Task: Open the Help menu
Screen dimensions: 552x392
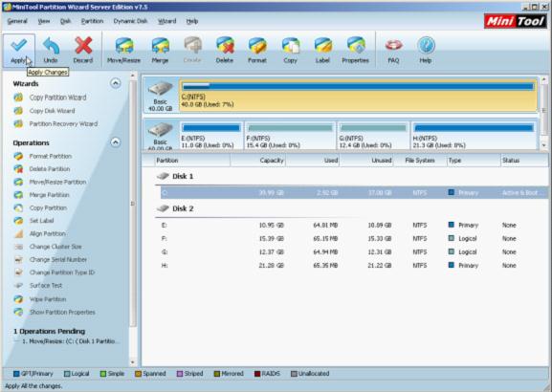Action: coord(192,21)
